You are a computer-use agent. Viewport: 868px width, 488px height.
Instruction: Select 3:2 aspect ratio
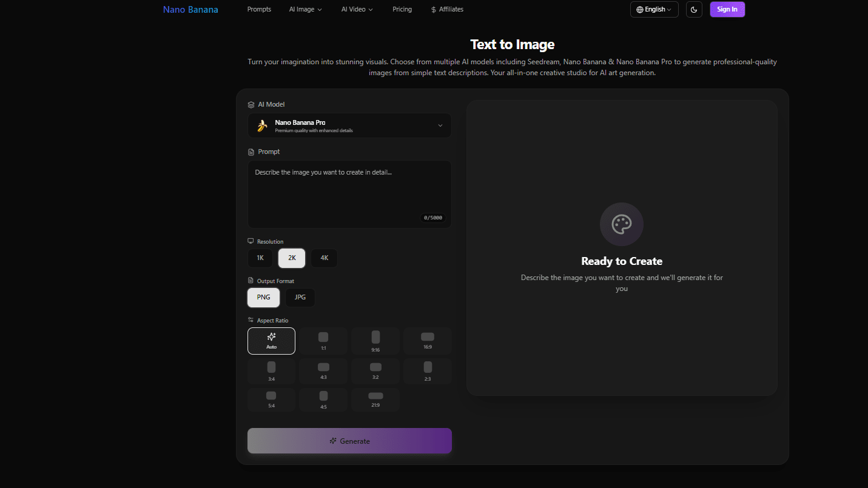click(375, 371)
